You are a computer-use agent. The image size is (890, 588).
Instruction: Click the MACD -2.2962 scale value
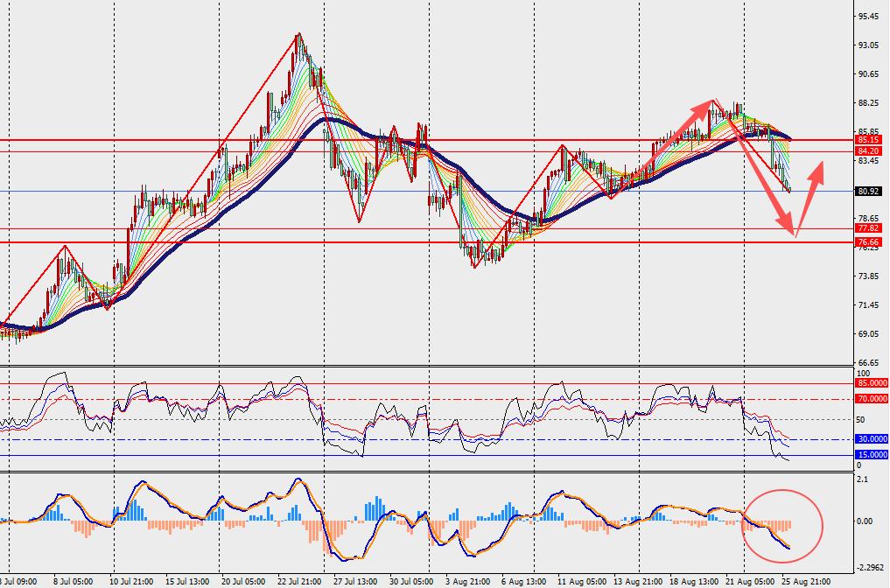coord(872,567)
